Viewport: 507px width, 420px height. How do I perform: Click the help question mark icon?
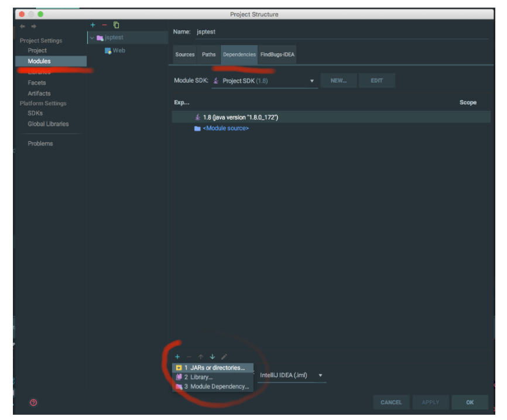(33, 402)
